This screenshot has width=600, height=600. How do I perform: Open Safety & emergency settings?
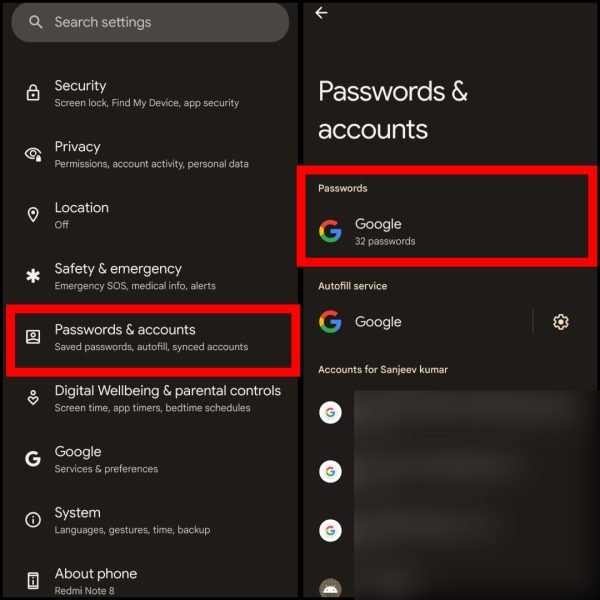pyautogui.click(x=150, y=276)
